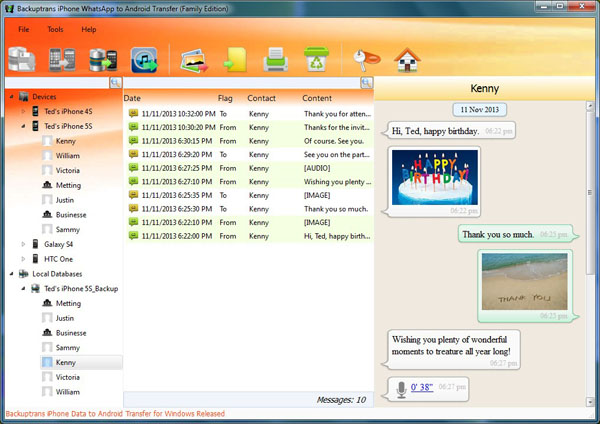Select Sammy under Ted's iPhone 5S
Screen dimensions: 600x424
(68, 230)
